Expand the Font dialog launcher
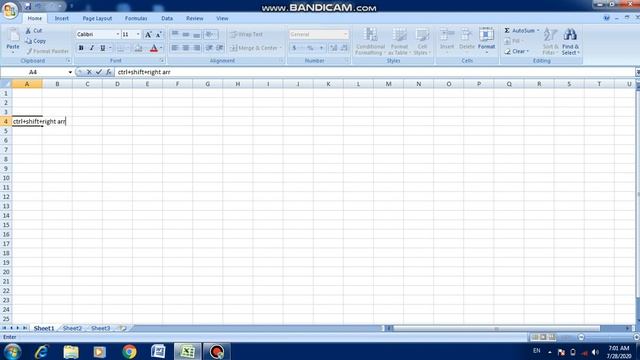Screen dimensions: 640x360 tap(162, 60)
